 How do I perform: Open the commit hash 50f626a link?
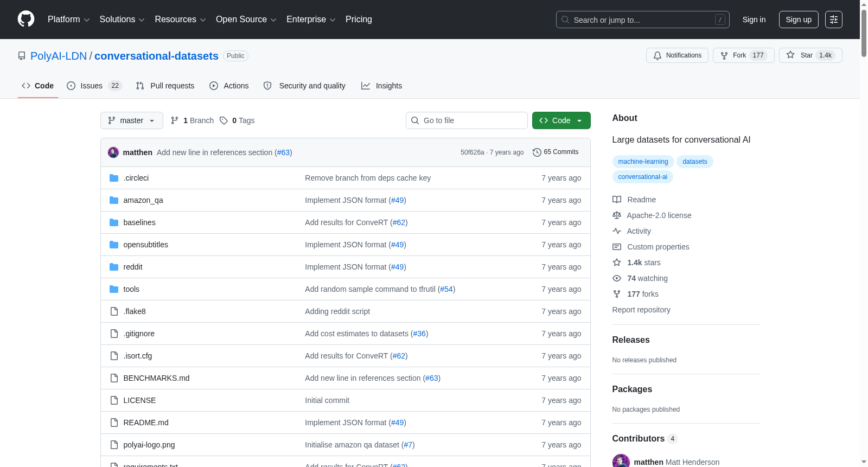[473, 152]
